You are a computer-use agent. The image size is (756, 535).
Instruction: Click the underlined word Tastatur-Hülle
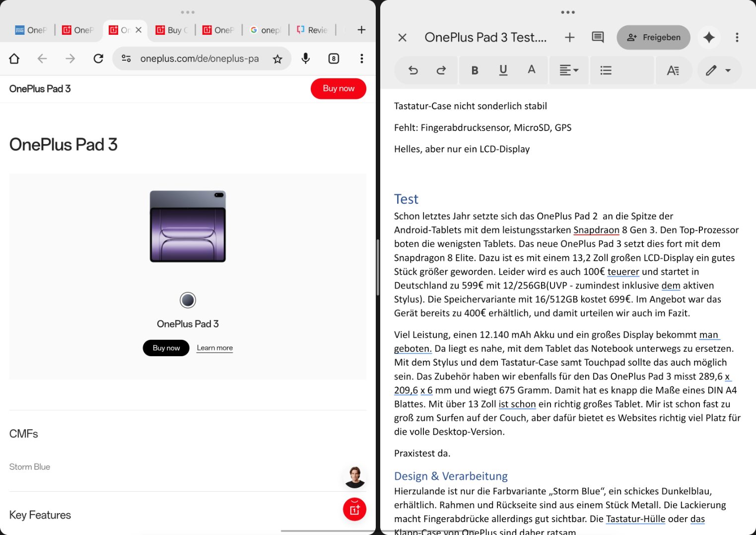(635, 519)
